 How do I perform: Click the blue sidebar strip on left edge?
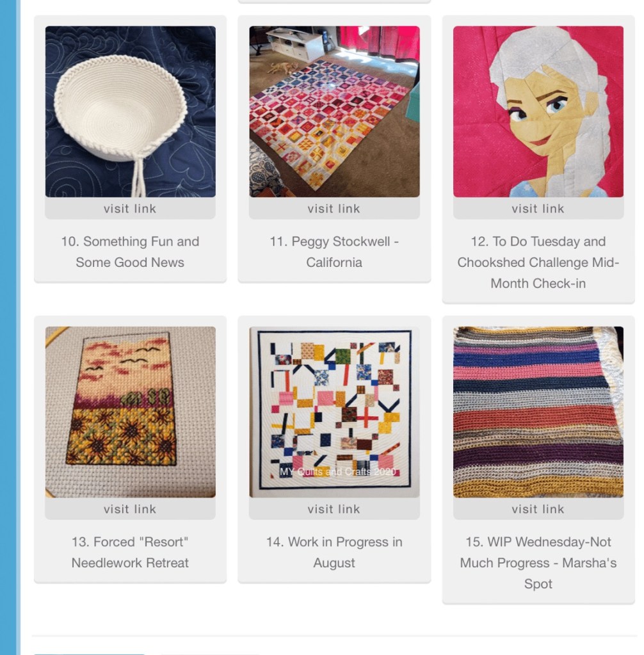click(10, 328)
